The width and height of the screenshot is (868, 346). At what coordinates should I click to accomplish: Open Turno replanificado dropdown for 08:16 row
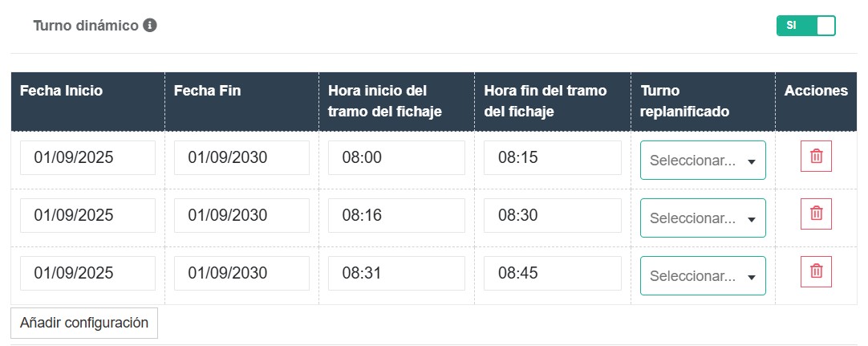[x=702, y=218]
